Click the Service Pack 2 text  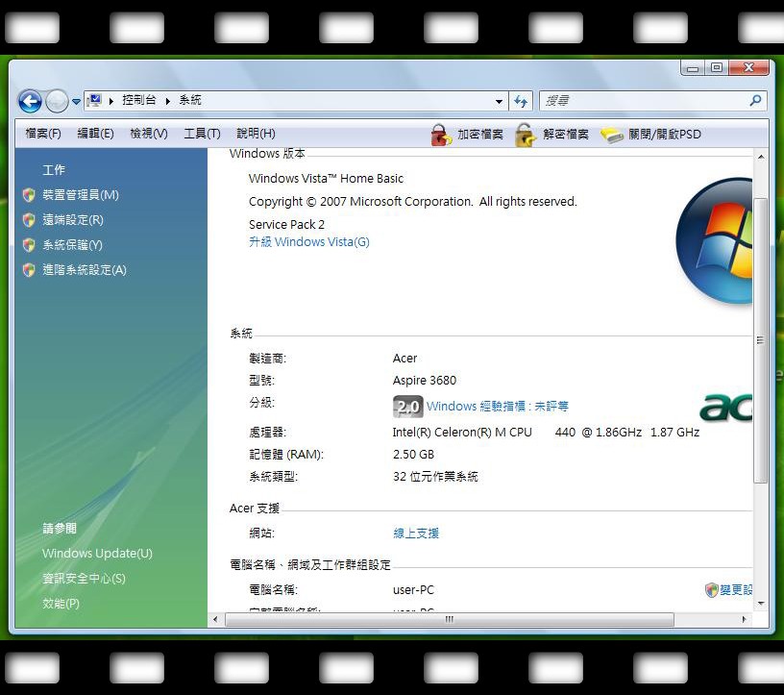point(286,225)
